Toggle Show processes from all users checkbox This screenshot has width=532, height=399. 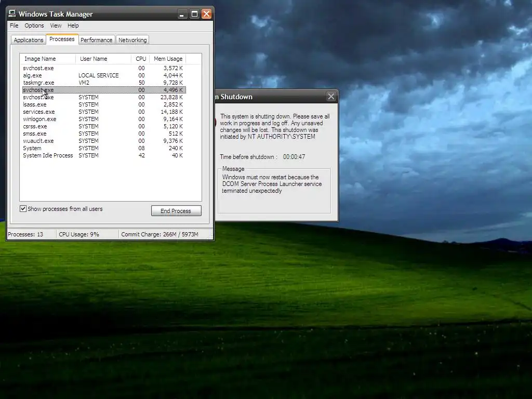click(23, 209)
